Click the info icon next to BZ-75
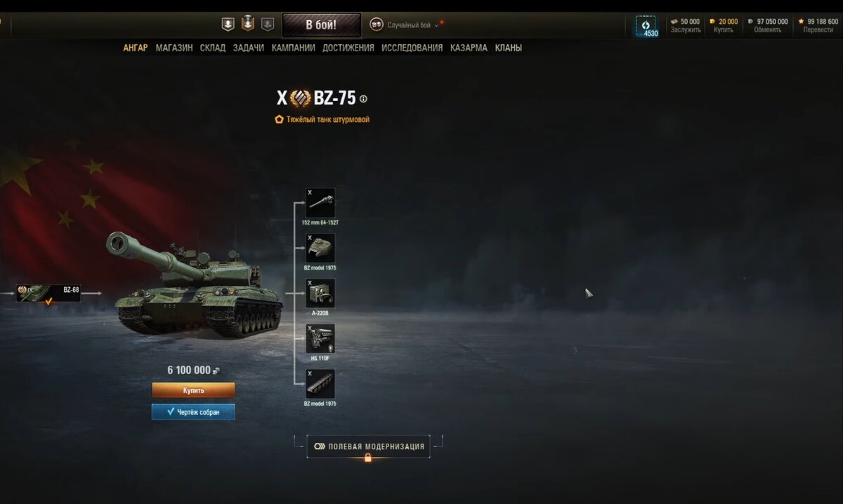Image resolution: width=843 pixels, height=504 pixels. 363,99
